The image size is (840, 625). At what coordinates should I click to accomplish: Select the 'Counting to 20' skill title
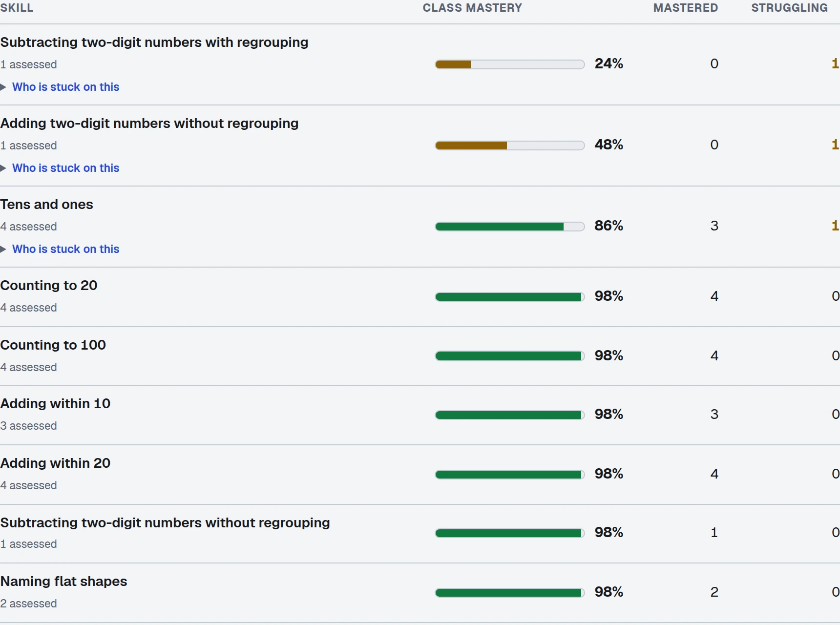point(49,286)
